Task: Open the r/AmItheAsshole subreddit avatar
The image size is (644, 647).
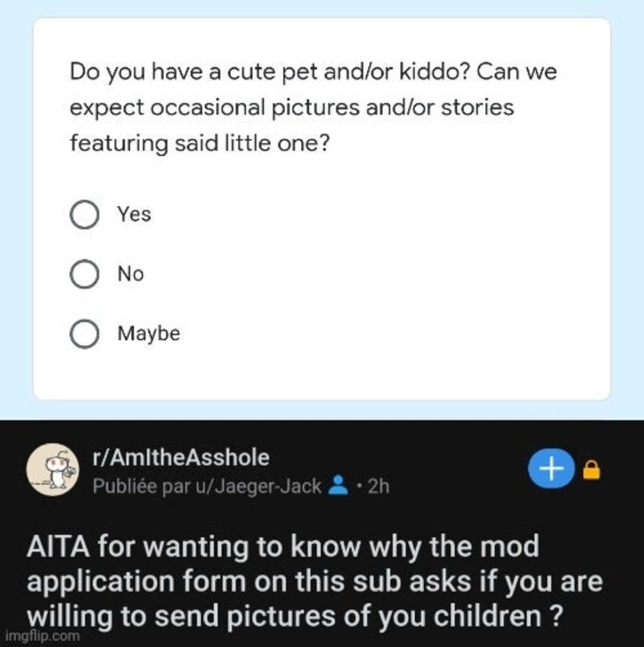Action: click(53, 469)
